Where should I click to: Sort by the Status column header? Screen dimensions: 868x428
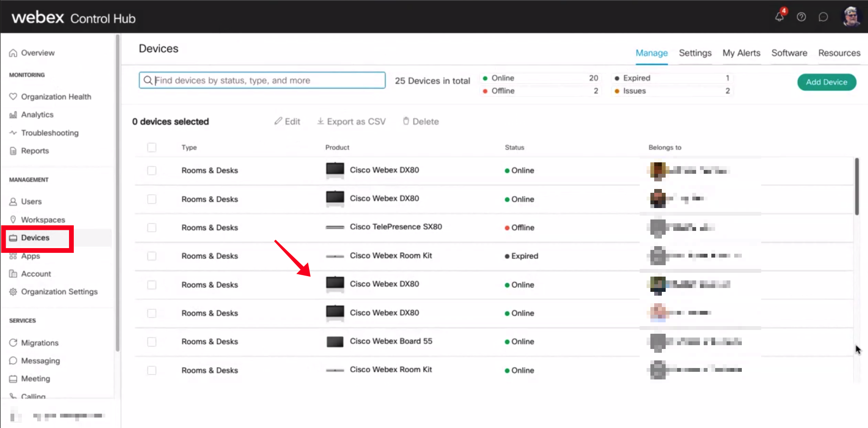pyautogui.click(x=514, y=148)
